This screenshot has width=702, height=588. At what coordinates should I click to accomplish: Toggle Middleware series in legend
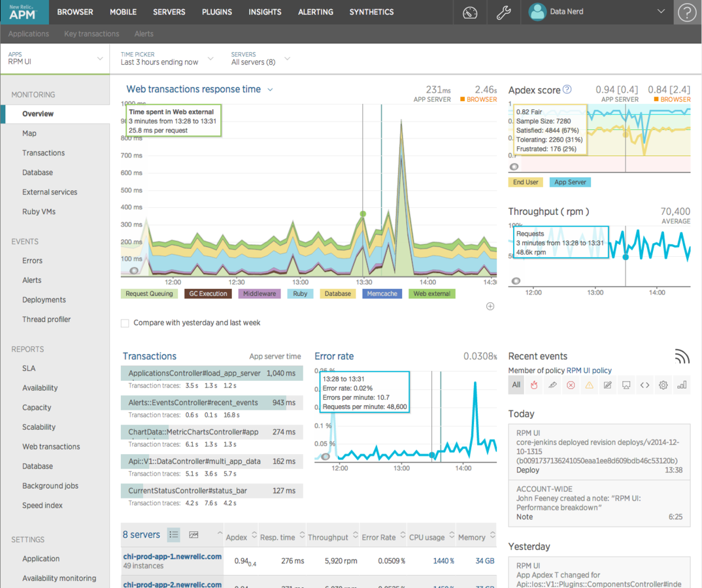[x=259, y=293]
